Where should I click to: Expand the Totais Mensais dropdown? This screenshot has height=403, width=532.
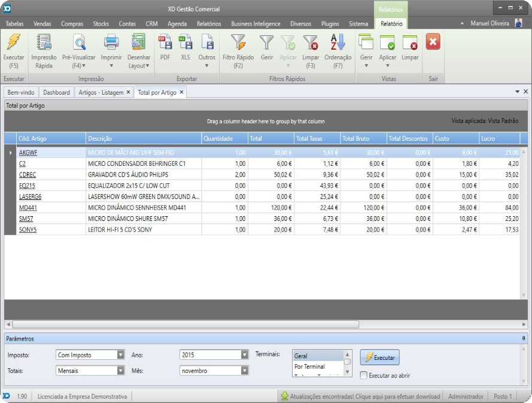coord(120,371)
